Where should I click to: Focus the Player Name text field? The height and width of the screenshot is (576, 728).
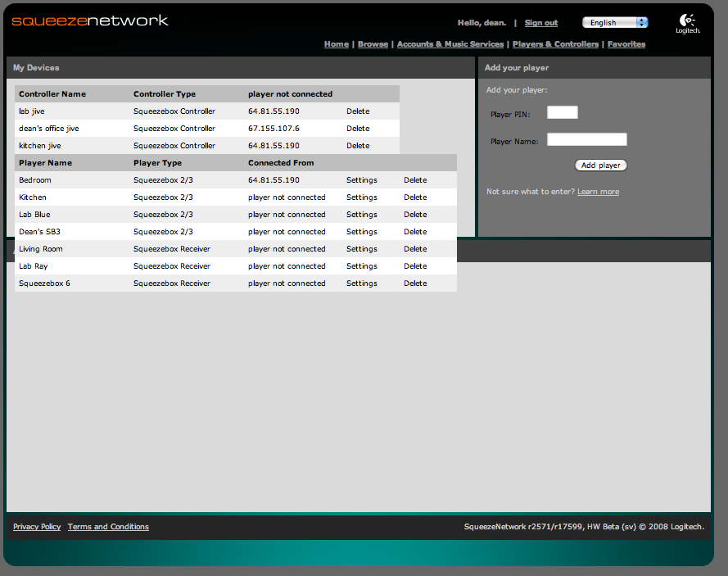[x=586, y=140]
